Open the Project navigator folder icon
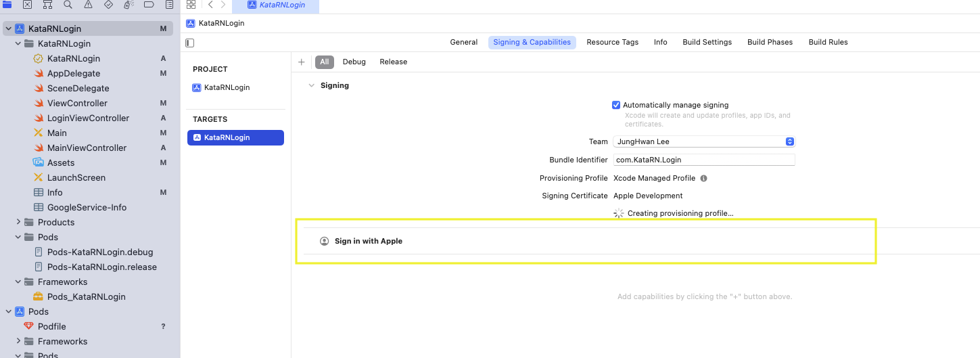The height and width of the screenshot is (358, 980). pyautogui.click(x=7, y=4)
